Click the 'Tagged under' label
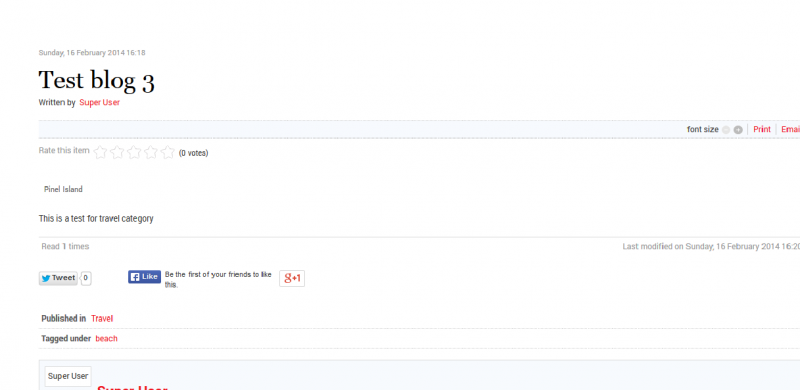This screenshot has height=390, width=800. tap(66, 338)
